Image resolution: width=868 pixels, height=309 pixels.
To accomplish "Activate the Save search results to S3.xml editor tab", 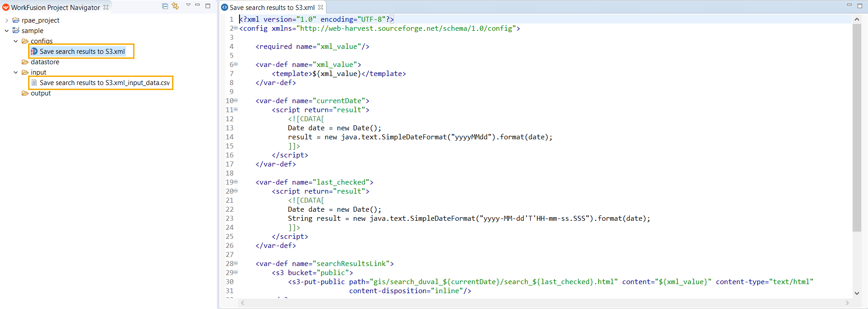I will (x=272, y=7).
